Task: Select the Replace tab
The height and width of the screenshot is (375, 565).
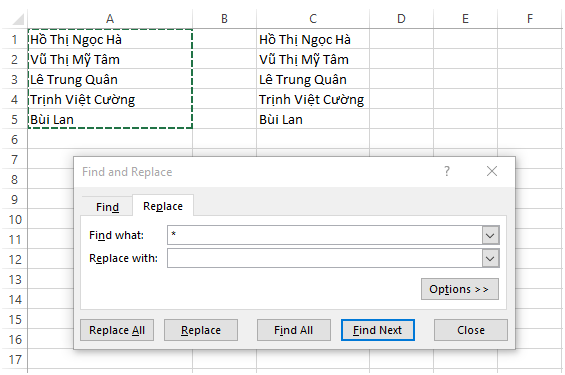Action: coord(163,206)
